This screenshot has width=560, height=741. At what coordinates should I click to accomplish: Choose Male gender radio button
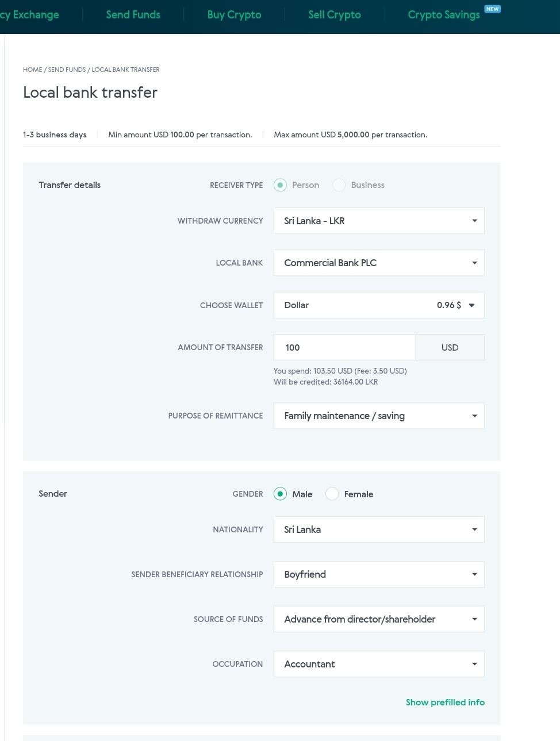280,494
